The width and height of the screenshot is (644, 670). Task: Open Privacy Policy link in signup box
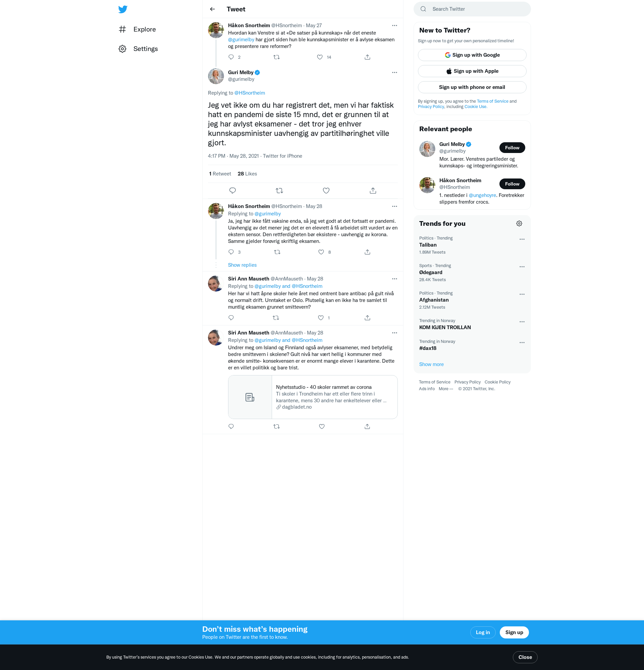point(431,107)
